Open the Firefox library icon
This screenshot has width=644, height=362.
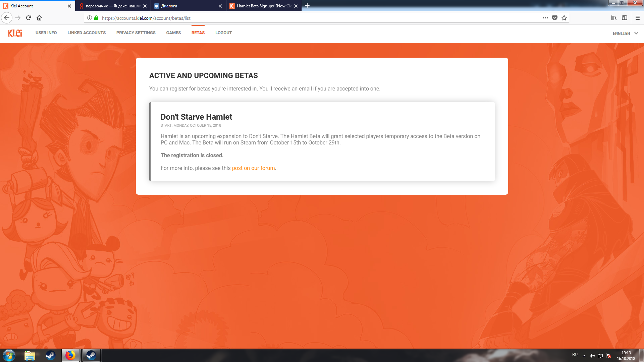(613, 18)
